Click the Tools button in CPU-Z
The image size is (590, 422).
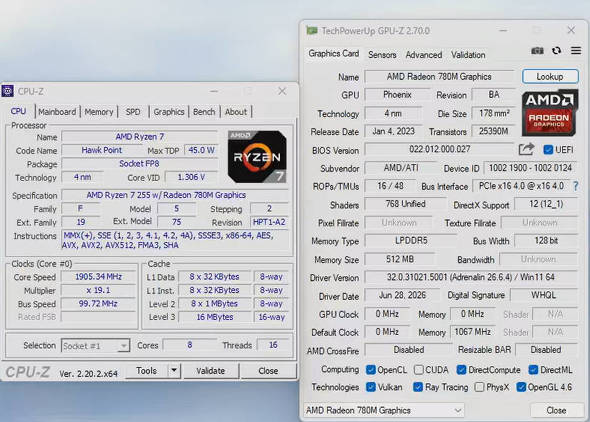(x=147, y=370)
